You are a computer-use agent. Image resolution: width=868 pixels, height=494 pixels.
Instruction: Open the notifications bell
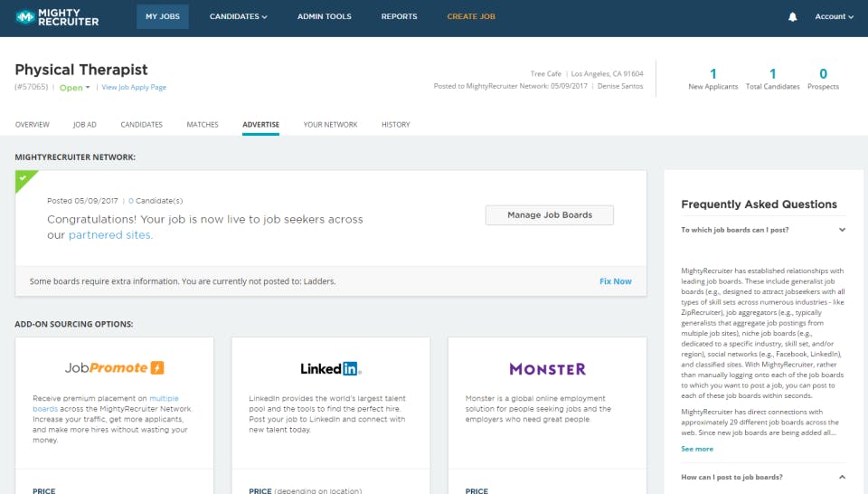tap(792, 17)
